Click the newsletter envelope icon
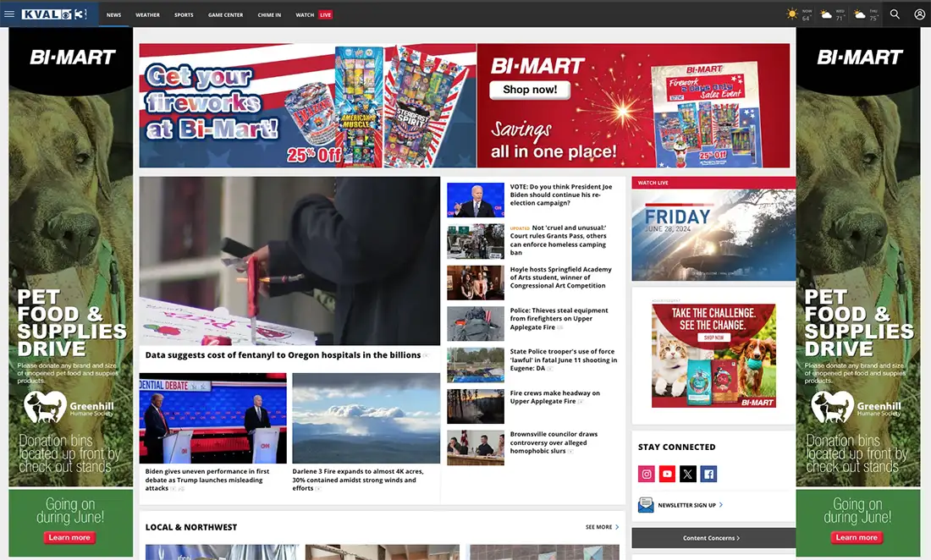931x560 pixels. pyautogui.click(x=646, y=505)
